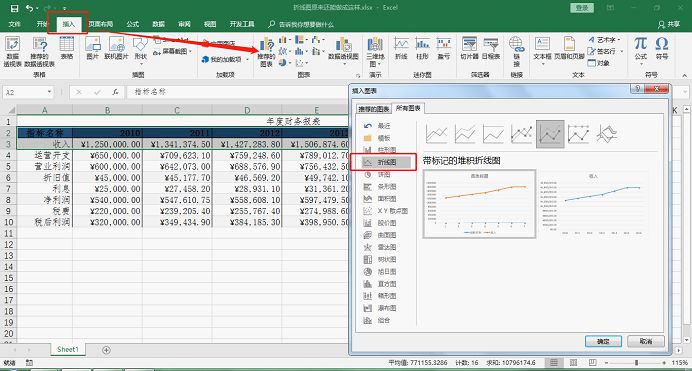
Task: Select the stacked line with markers subtype
Action: click(550, 134)
